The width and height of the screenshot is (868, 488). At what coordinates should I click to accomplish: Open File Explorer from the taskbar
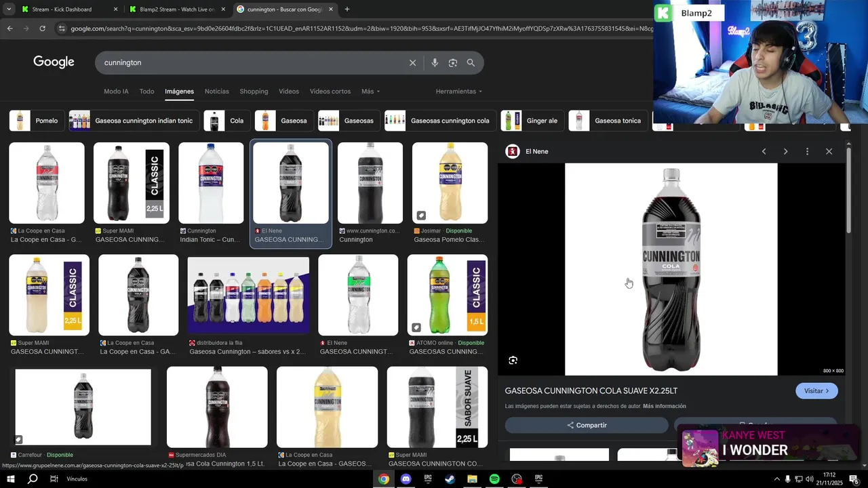472,479
